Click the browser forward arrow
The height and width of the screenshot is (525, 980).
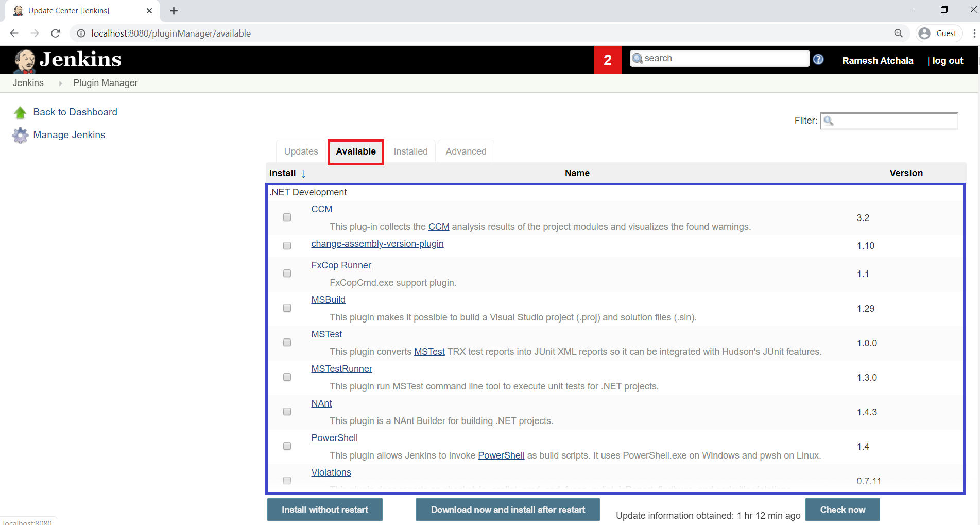tap(35, 33)
